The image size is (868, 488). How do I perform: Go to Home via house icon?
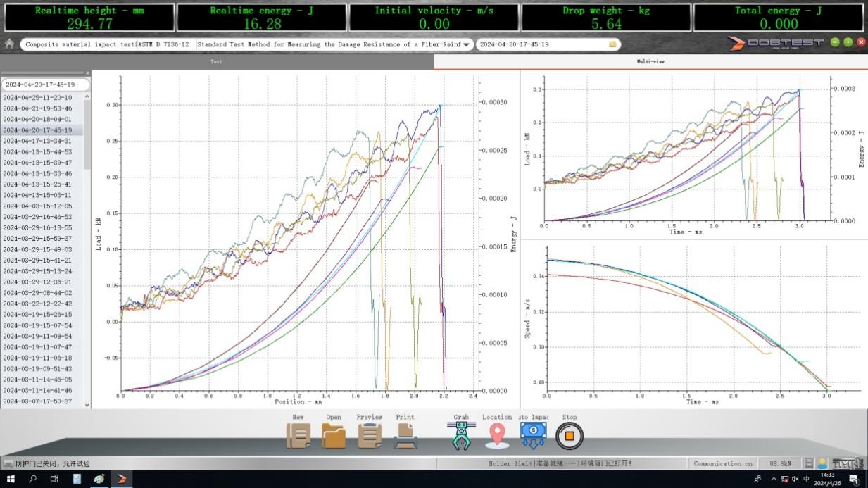(9, 44)
